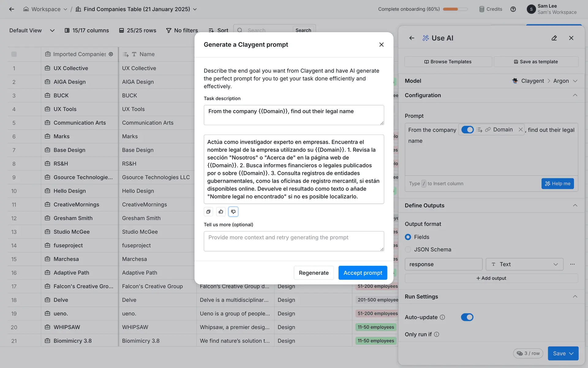
Task: Copy the generated prompt with copy icon
Action: 209,212
